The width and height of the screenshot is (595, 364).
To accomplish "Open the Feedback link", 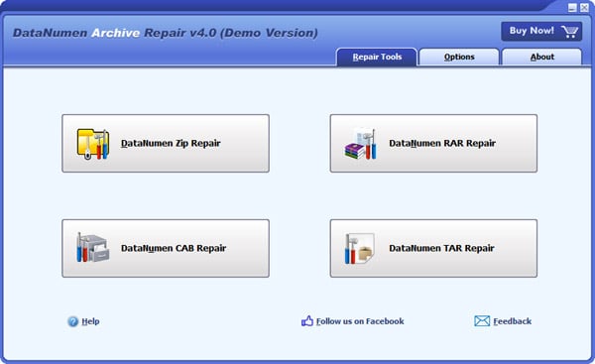I will tap(513, 321).
